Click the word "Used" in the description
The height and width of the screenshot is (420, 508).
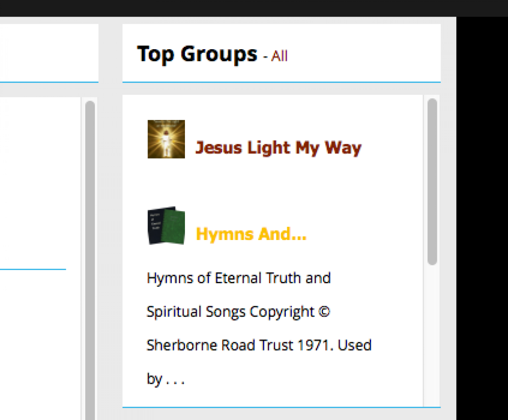354,345
